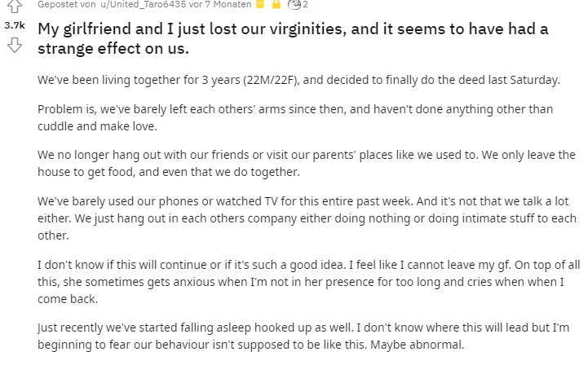588x365 pixels.
Task: Click the paragraph starting 'We no longer hang out'
Action: click(x=307, y=164)
